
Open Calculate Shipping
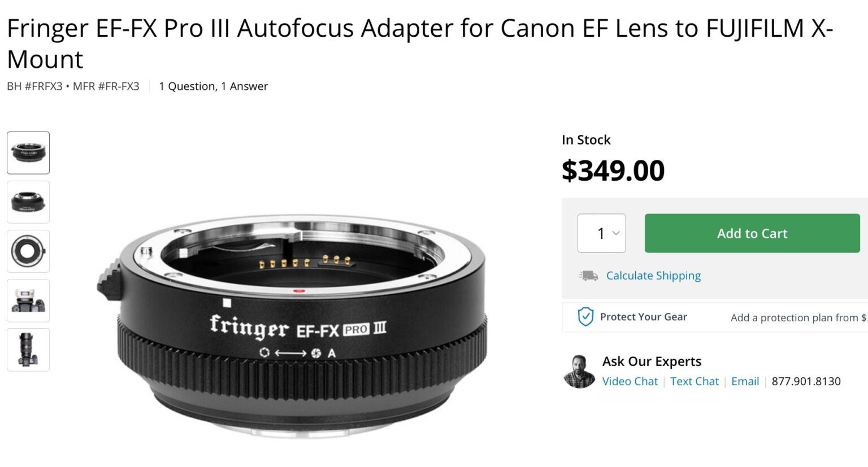[x=653, y=276]
